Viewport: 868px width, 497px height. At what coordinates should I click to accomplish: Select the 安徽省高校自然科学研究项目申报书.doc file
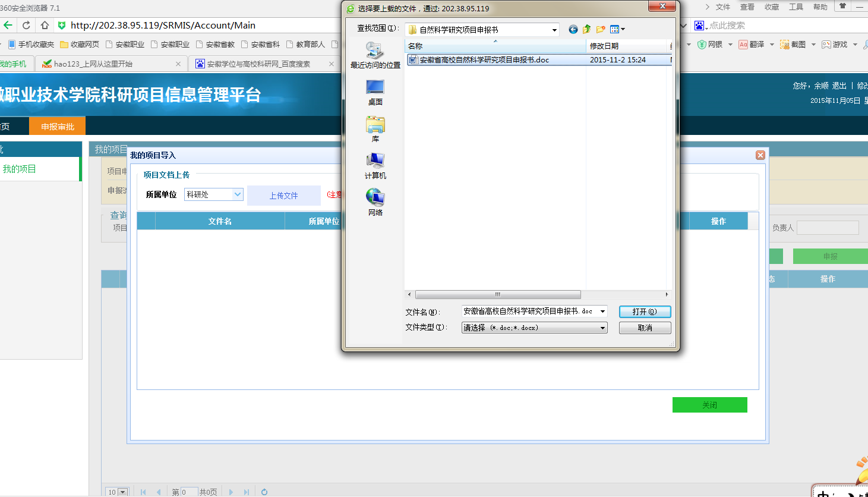484,60
